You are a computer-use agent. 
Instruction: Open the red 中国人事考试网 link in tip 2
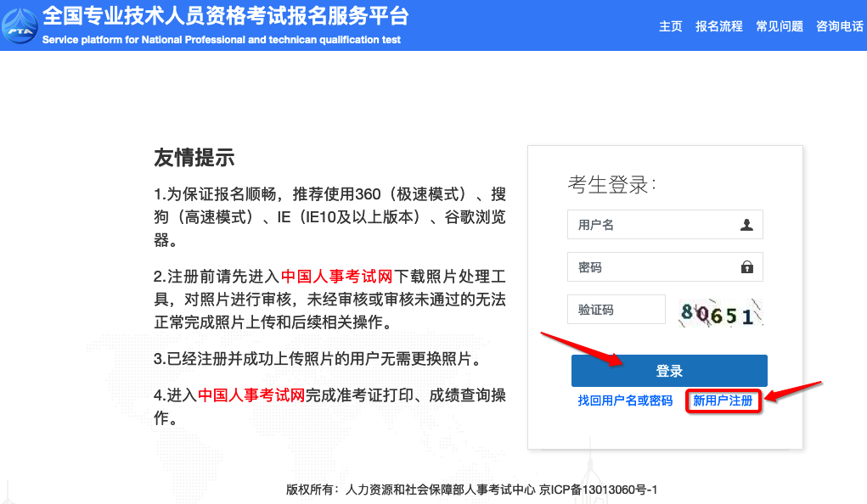[x=337, y=277]
